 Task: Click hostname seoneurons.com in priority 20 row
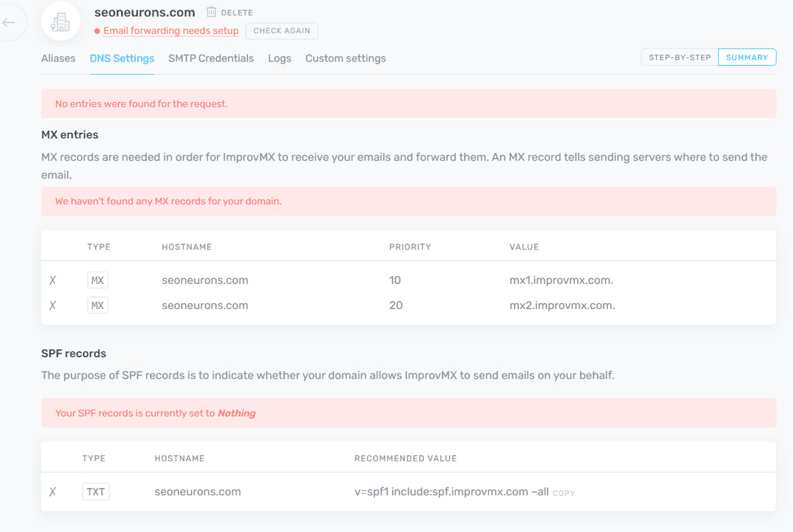(x=205, y=305)
